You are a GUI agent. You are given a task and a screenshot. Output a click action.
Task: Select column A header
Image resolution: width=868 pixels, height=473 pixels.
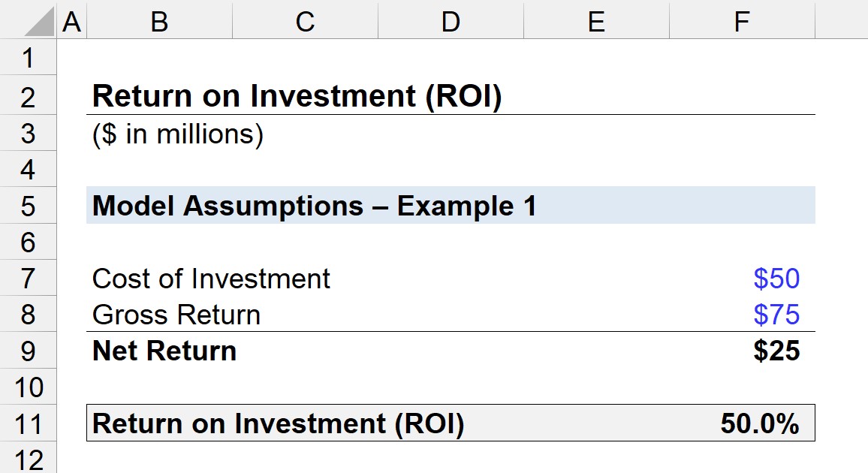(71, 22)
